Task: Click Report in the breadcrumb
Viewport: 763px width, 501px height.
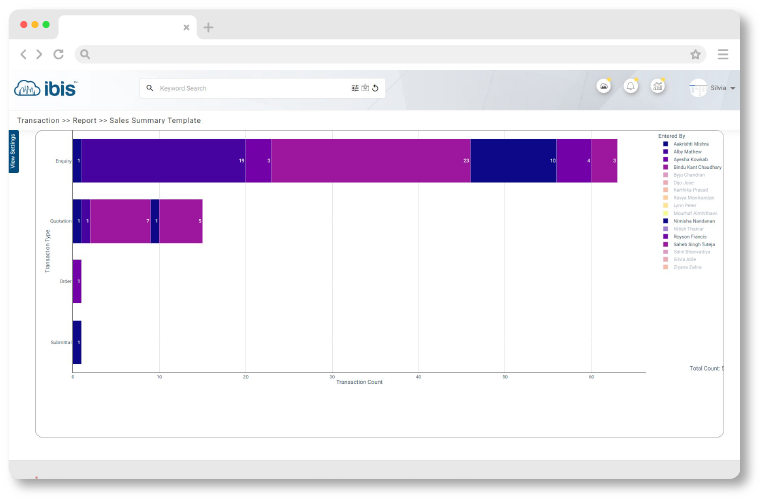Action: 84,120
